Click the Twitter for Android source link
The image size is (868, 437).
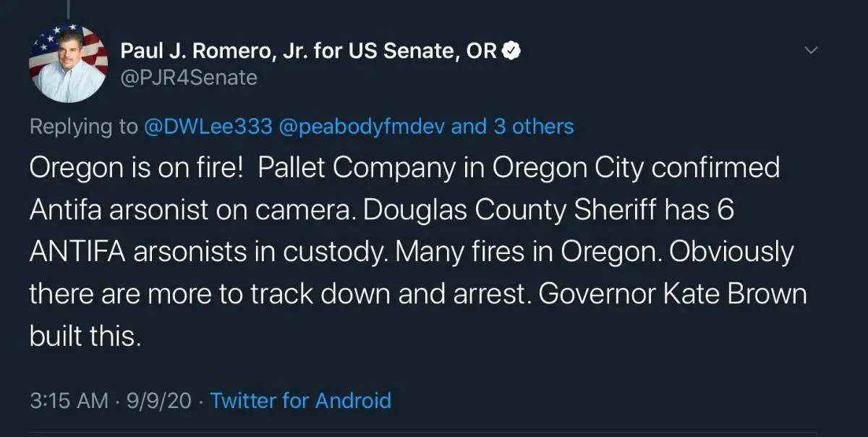click(300, 400)
